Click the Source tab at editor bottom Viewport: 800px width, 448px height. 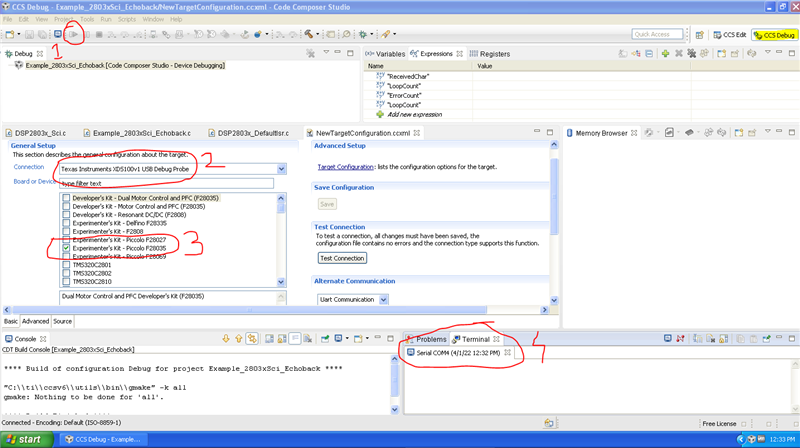click(x=62, y=321)
